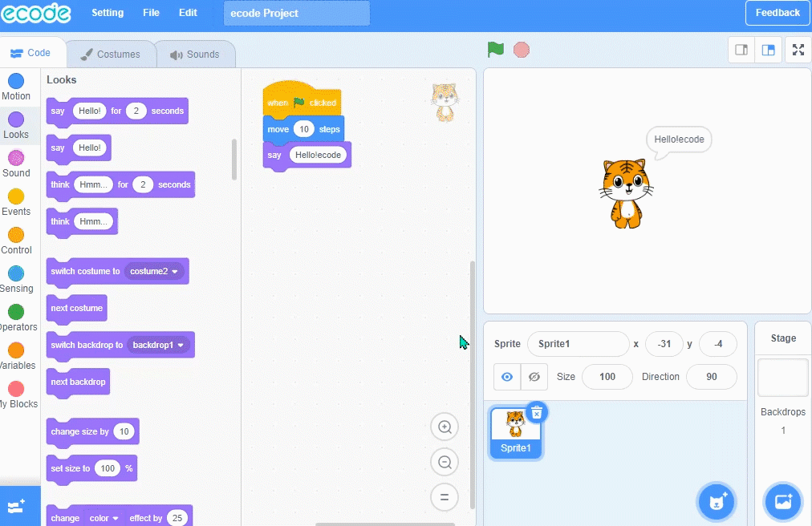Image resolution: width=812 pixels, height=526 pixels.
Task: Click the block palette vertical scrollbar
Action: coord(234,160)
